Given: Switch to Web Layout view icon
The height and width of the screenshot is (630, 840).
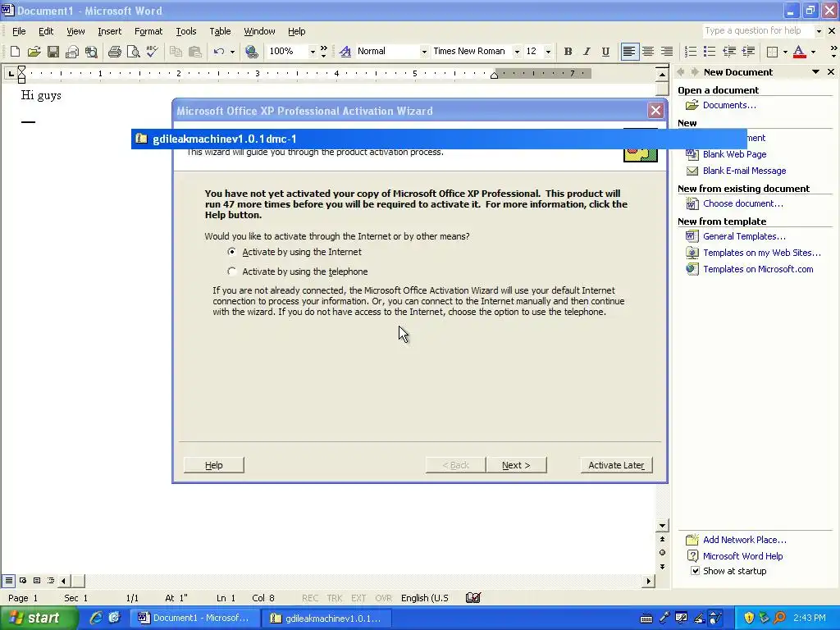Looking at the screenshot, I should tap(23, 580).
